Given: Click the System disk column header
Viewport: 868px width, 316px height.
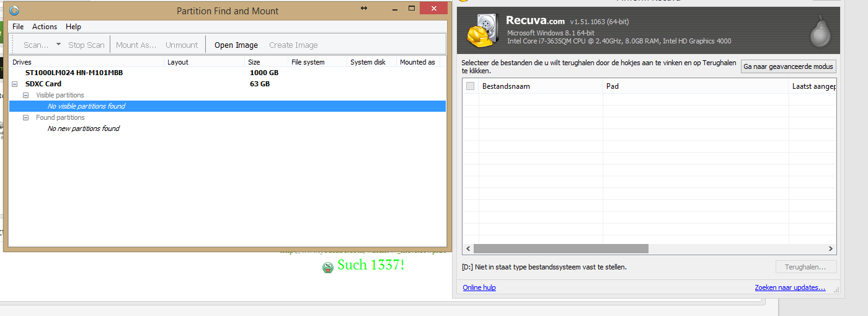Looking at the screenshot, I should [x=372, y=62].
